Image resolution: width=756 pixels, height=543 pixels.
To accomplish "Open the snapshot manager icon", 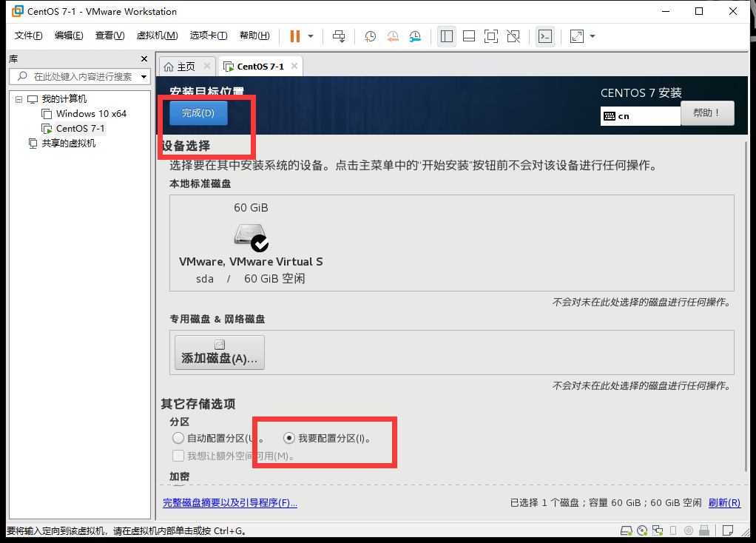I will click(x=415, y=36).
